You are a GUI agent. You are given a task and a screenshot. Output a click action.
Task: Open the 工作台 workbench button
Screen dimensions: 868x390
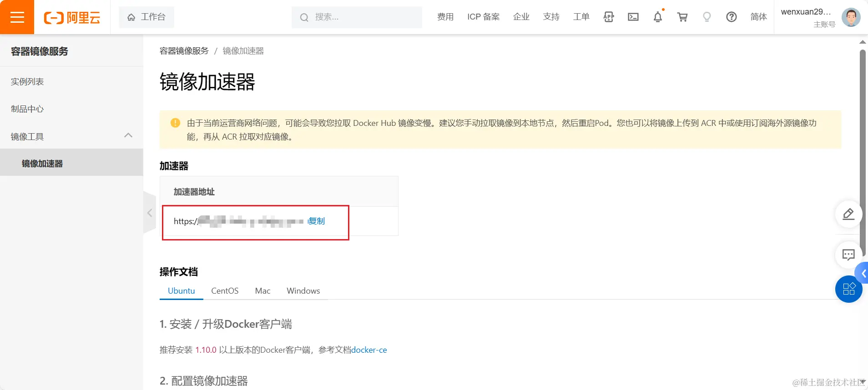[146, 17]
